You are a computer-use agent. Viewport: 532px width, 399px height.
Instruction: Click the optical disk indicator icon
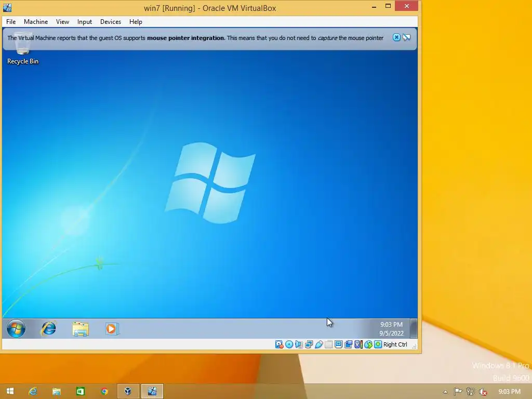[x=289, y=344]
